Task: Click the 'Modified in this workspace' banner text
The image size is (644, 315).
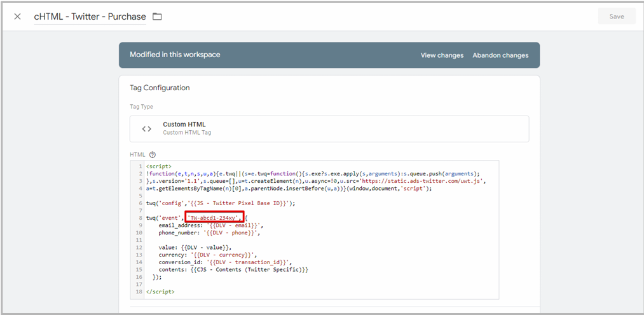Action: [175, 55]
